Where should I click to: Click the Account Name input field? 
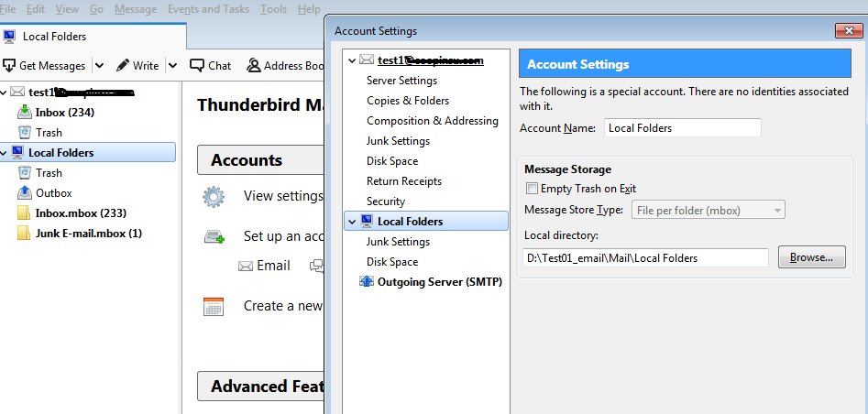(683, 128)
